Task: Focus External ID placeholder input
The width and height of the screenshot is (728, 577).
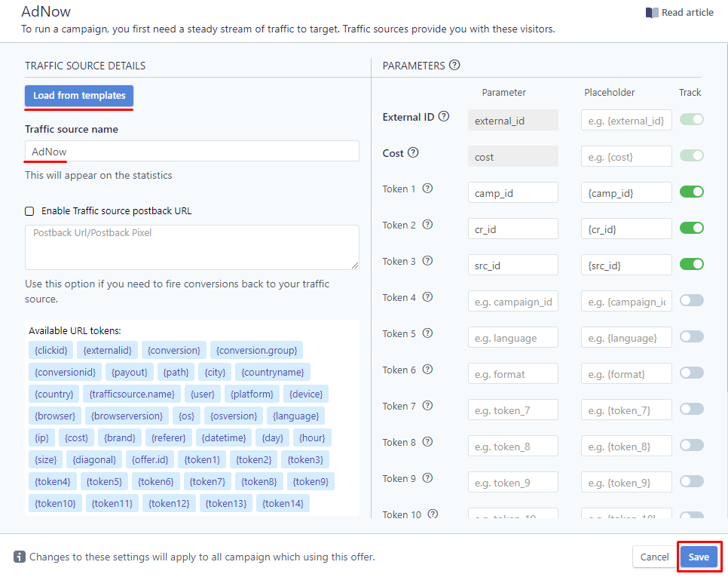Action: (626, 120)
